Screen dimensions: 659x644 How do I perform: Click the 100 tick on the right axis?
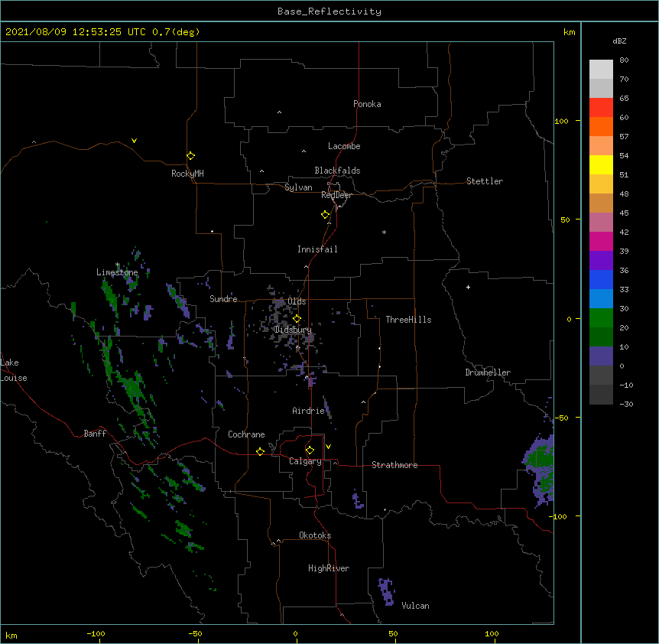point(561,121)
